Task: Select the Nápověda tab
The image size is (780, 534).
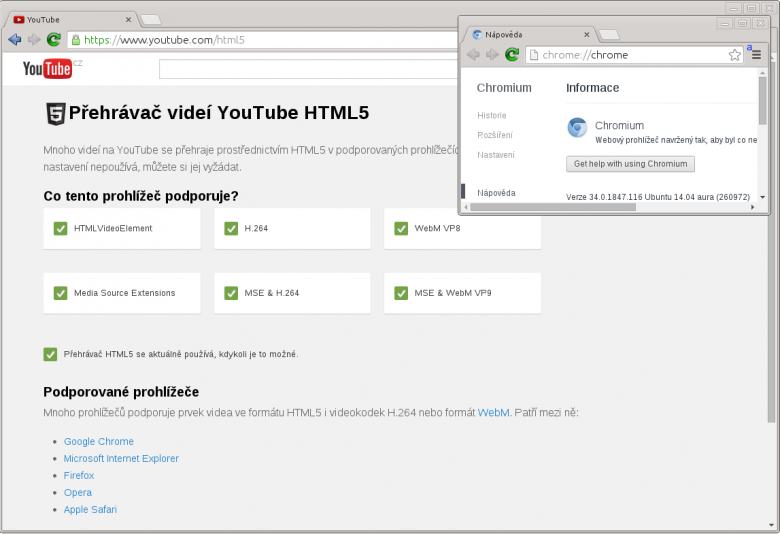Action: click(530, 34)
